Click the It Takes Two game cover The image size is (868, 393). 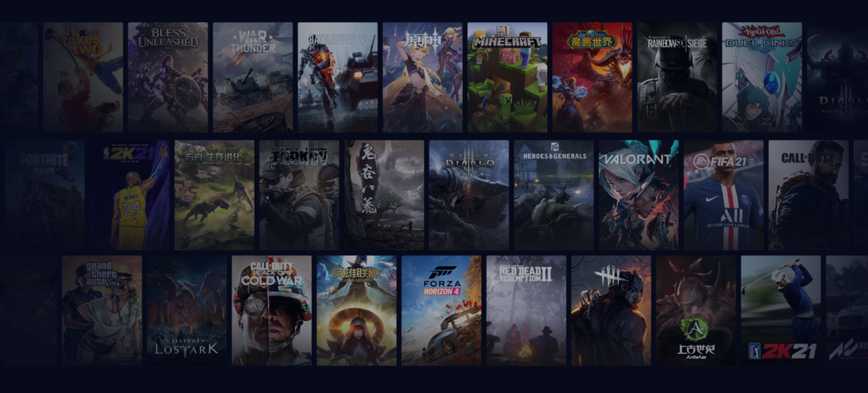[x=83, y=77]
